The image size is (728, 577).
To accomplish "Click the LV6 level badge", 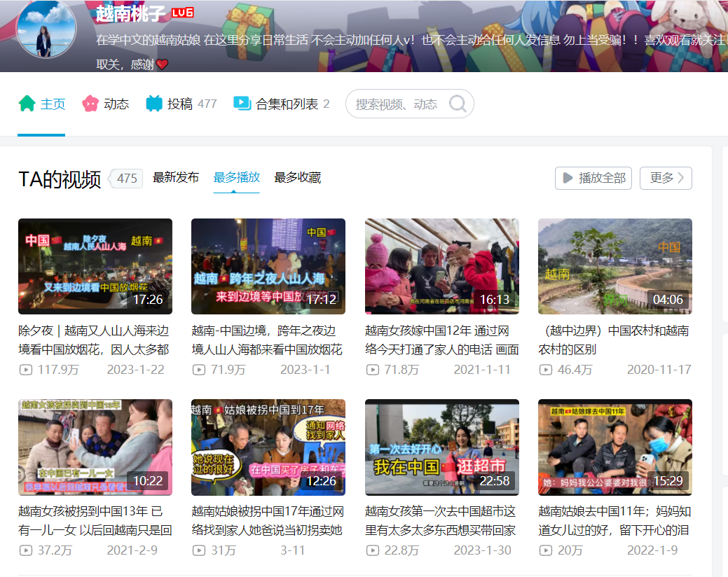I will tap(182, 13).
